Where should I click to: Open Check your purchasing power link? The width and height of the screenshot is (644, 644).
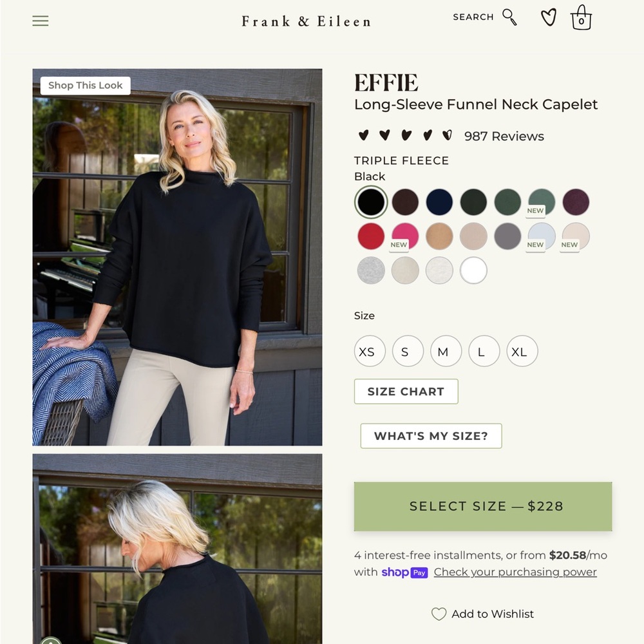tap(515, 572)
